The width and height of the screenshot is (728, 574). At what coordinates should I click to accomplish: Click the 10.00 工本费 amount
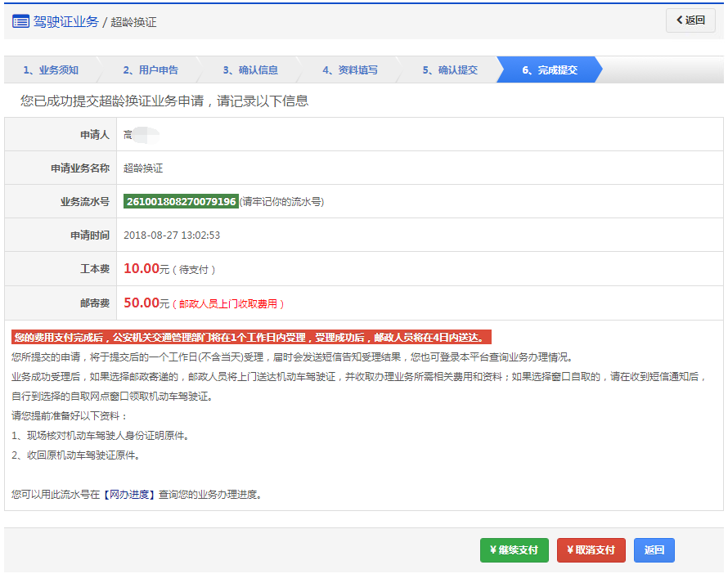point(141,269)
